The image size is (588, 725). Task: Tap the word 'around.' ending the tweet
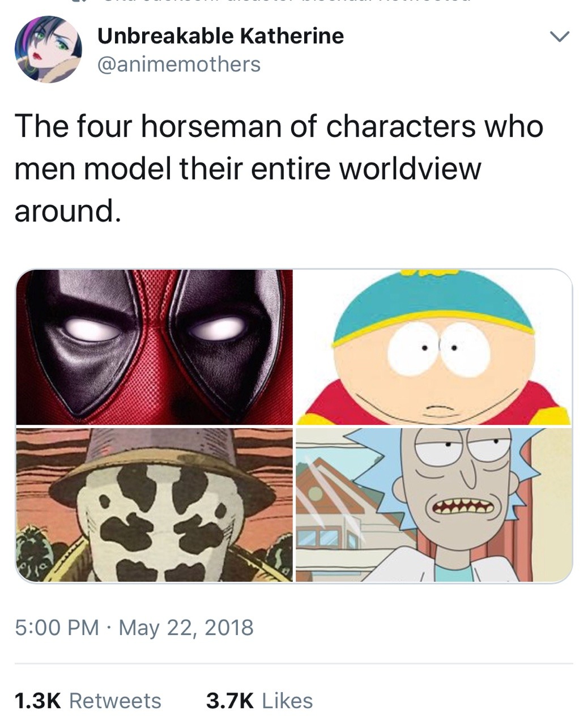tap(67, 211)
